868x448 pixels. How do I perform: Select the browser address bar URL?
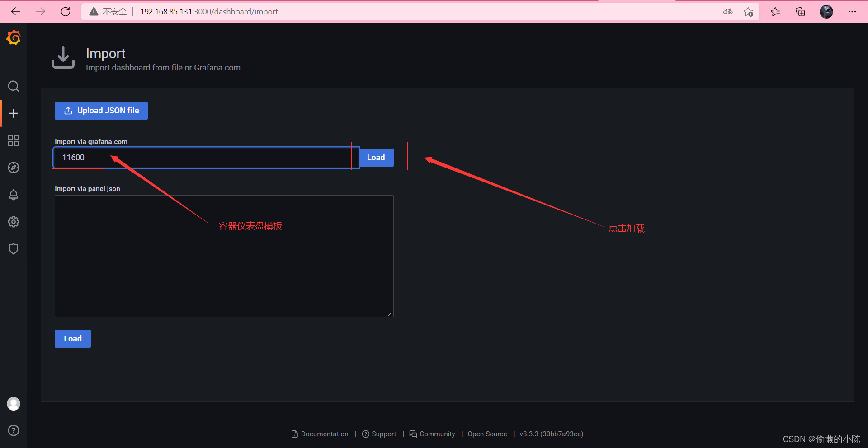click(x=209, y=12)
